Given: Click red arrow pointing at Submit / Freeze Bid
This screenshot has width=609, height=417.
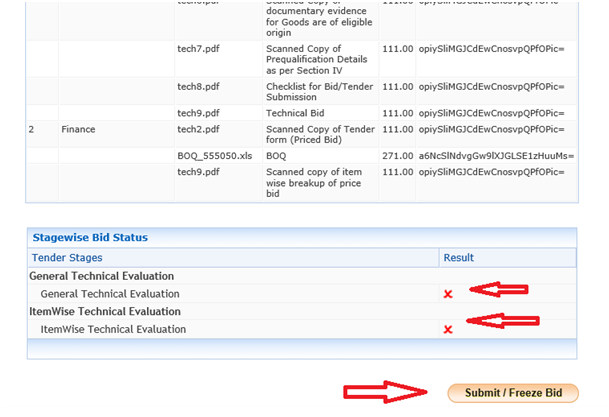Looking at the screenshot, I should click(x=384, y=392).
